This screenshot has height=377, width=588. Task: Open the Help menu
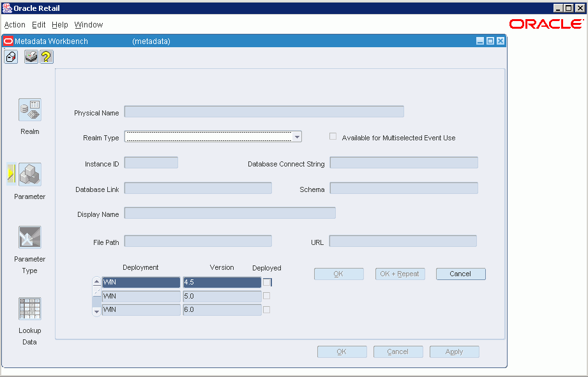coord(60,25)
